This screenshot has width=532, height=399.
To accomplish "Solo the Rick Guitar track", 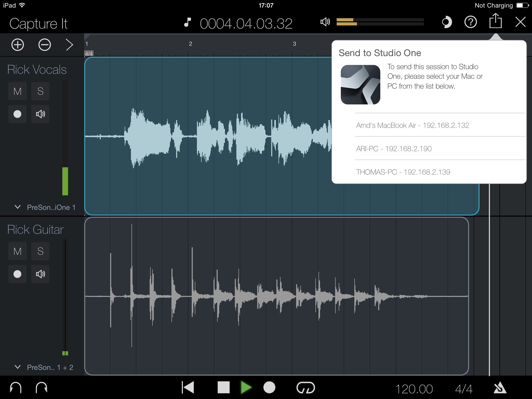I will (40, 251).
